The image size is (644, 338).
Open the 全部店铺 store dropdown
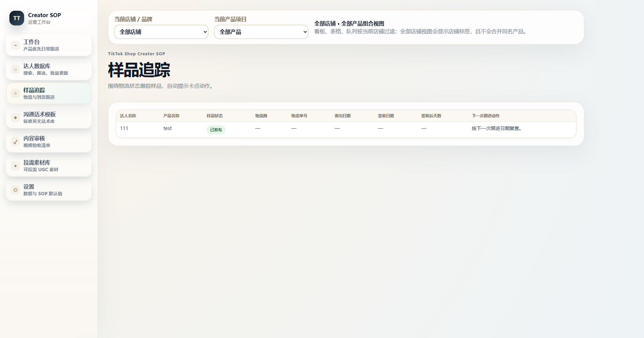(x=161, y=32)
